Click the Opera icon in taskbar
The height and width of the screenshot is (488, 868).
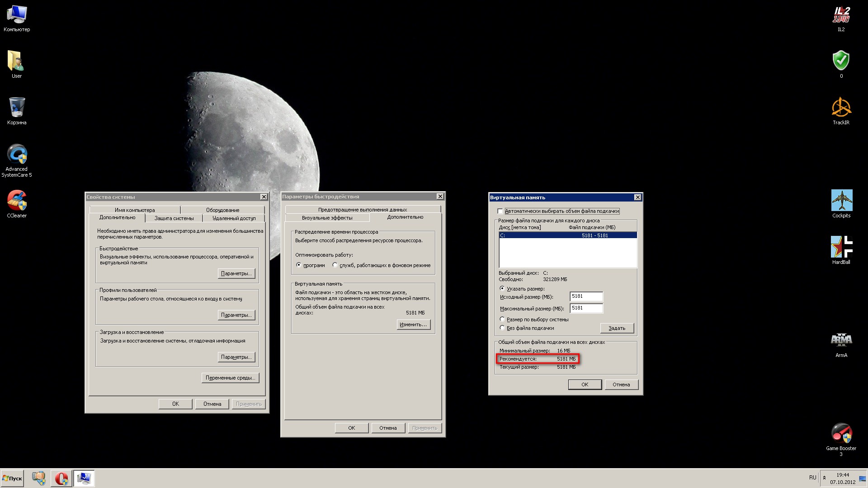61,478
